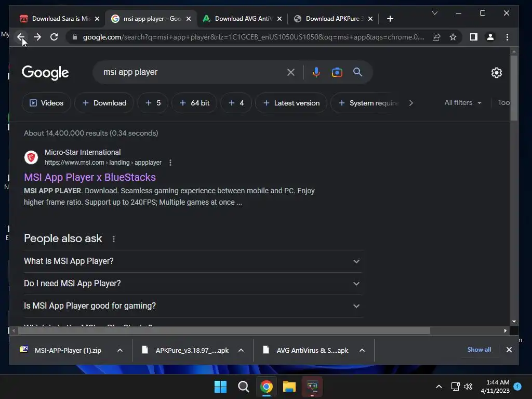The width and height of the screenshot is (532, 399).
Task: Switch to the Download AVG AntiVirus tab
Action: pos(243,19)
